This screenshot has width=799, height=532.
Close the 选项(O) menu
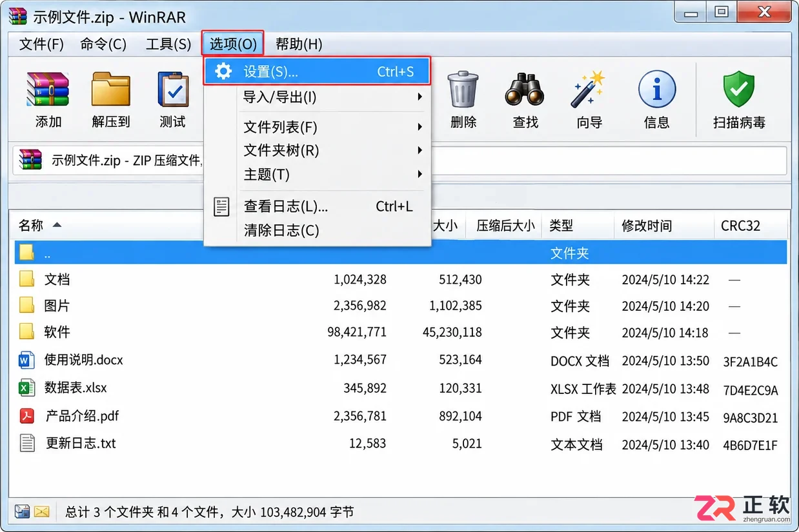(x=233, y=44)
